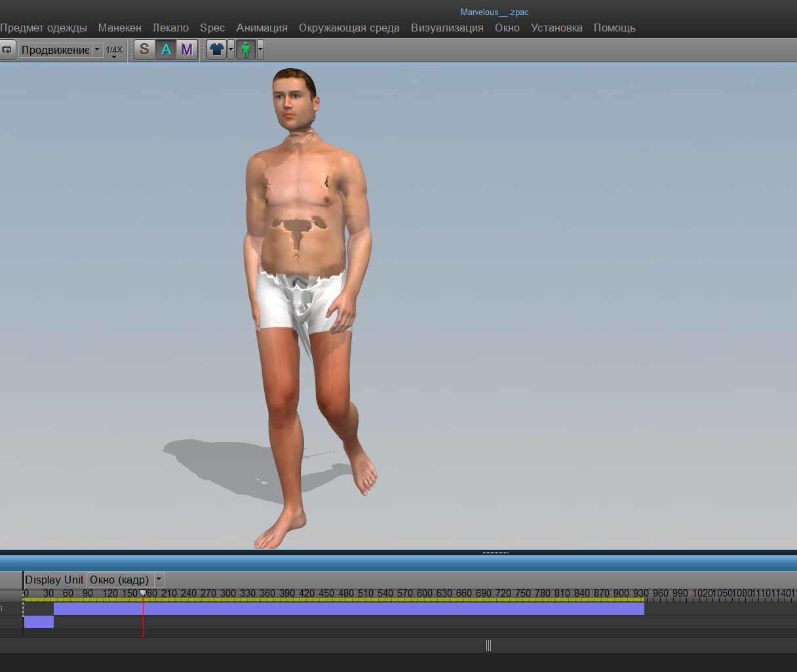Screen dimensions: 797x672
Task: Click the green avatar figure icon
Action: click(x=246, y=50)
